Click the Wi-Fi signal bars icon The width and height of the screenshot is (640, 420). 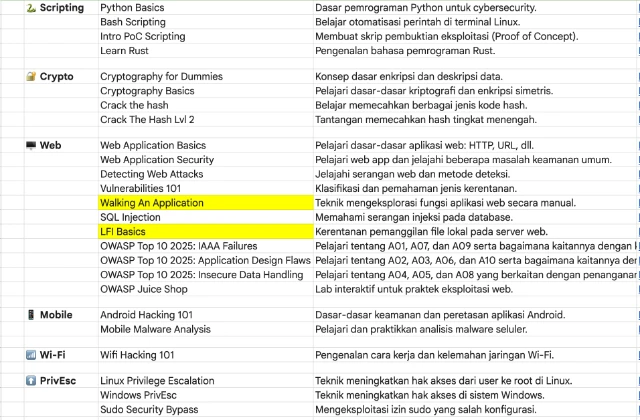pos(31,355)
